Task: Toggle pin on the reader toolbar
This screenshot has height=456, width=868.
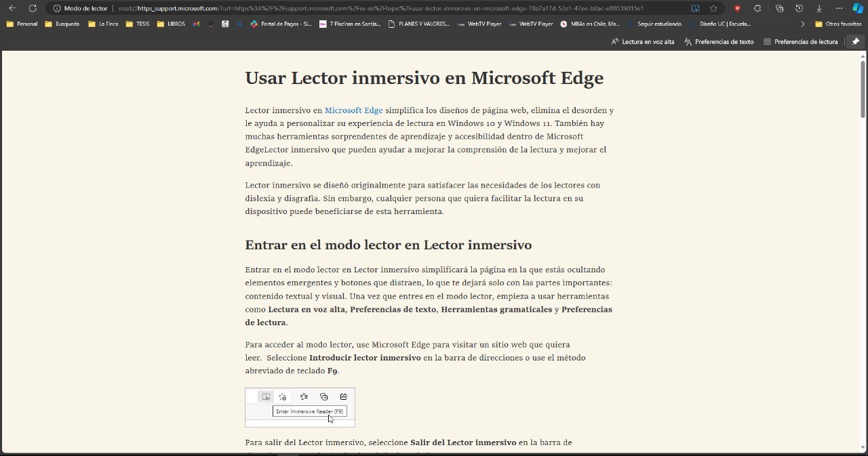Action: tap(855, 41)
